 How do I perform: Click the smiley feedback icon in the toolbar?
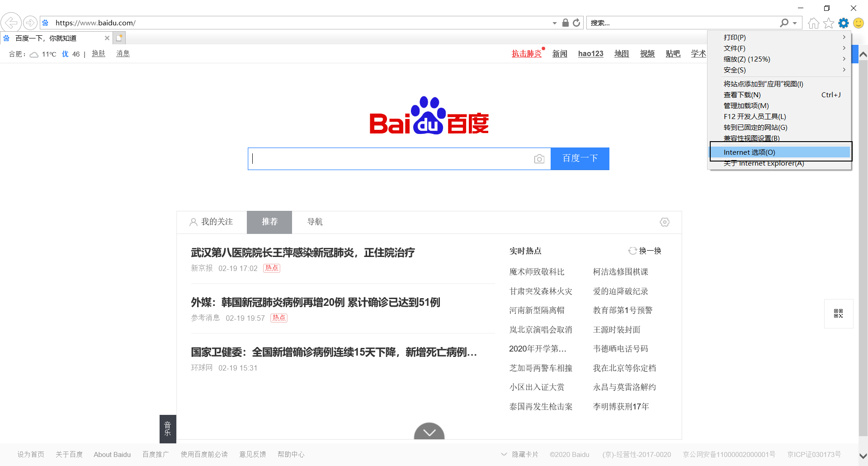click(x=859, y=23)
